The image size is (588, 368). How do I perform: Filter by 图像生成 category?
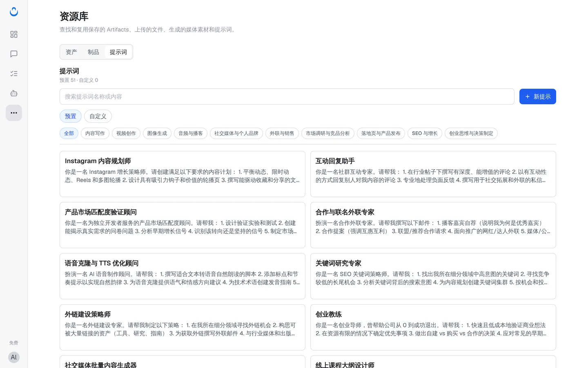coord(157,133)
